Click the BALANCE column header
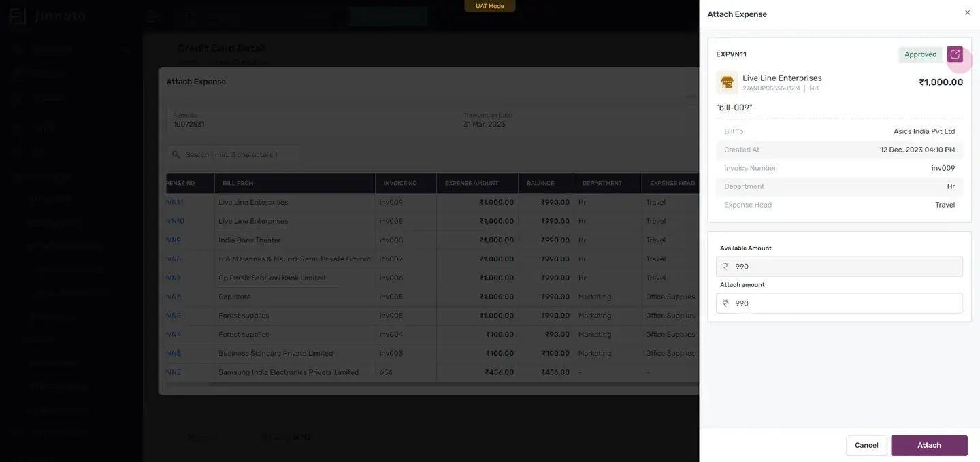Viewport: 980px width, 462px height. click(546, 183)
